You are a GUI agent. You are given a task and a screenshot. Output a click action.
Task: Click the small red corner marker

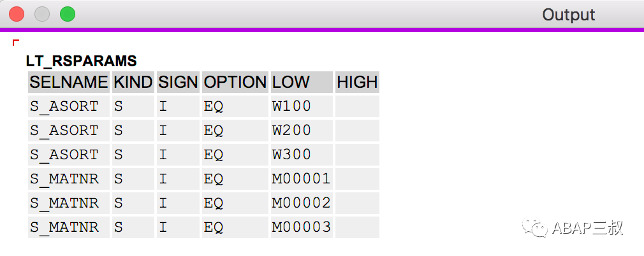pos(15,42)
